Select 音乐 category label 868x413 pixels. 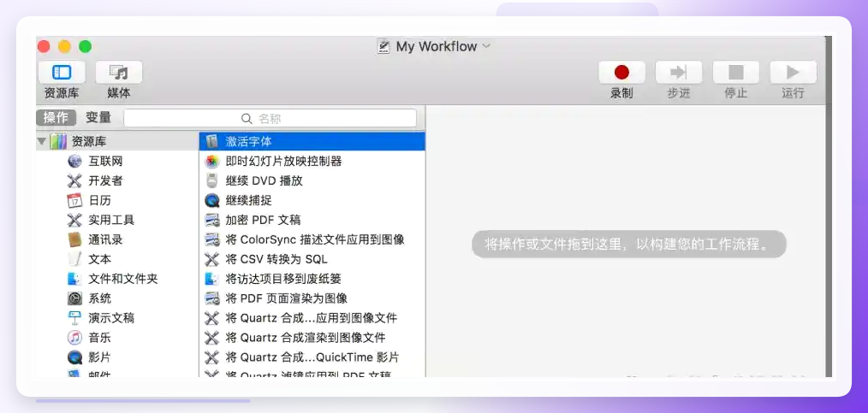click(x=99, y=337)
